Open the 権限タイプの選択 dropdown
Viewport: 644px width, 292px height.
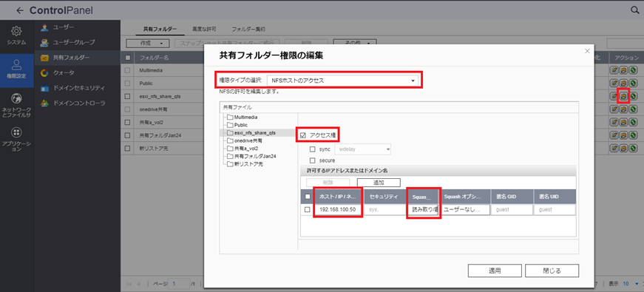point(343,81)
